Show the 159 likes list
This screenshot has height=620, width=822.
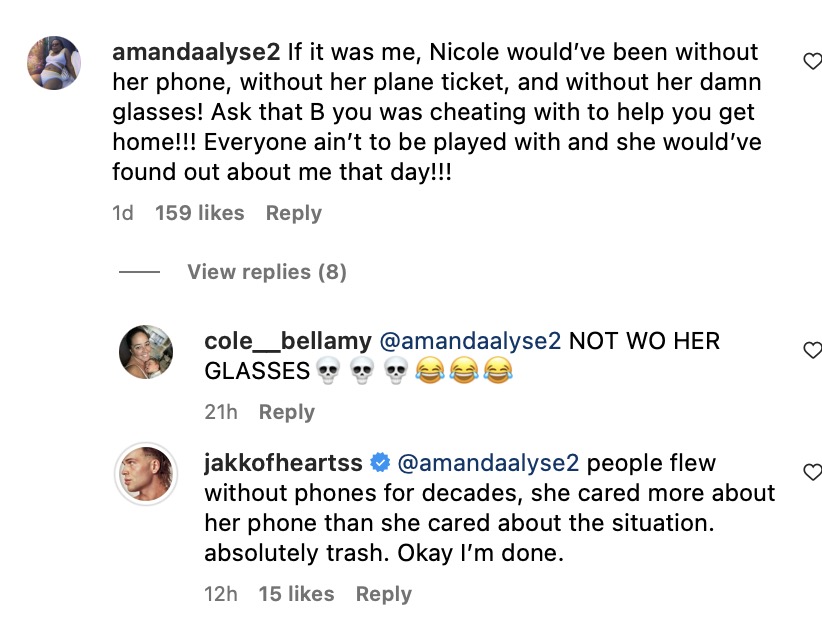point(200,213)
